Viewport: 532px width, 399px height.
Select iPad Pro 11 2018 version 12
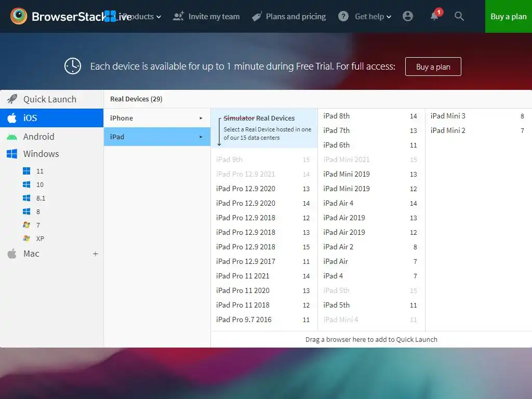[263, 305]
